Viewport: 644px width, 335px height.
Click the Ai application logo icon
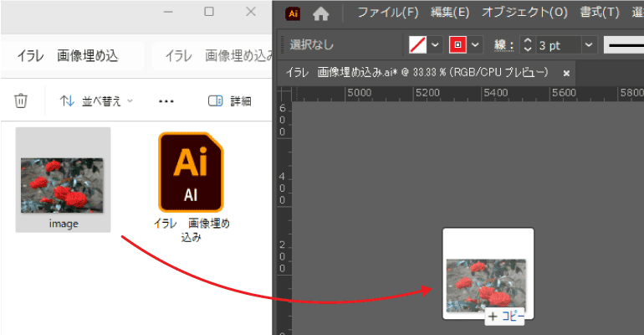pos(293,13)
